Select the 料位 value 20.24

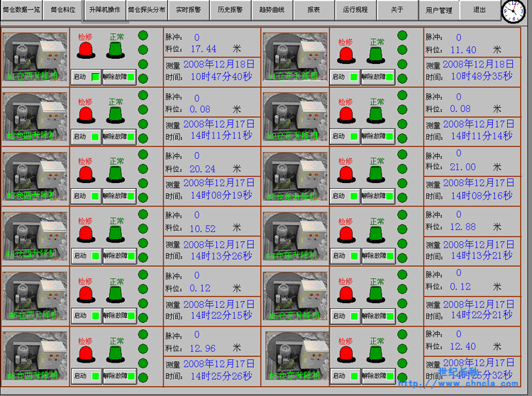tap(202, 169)
